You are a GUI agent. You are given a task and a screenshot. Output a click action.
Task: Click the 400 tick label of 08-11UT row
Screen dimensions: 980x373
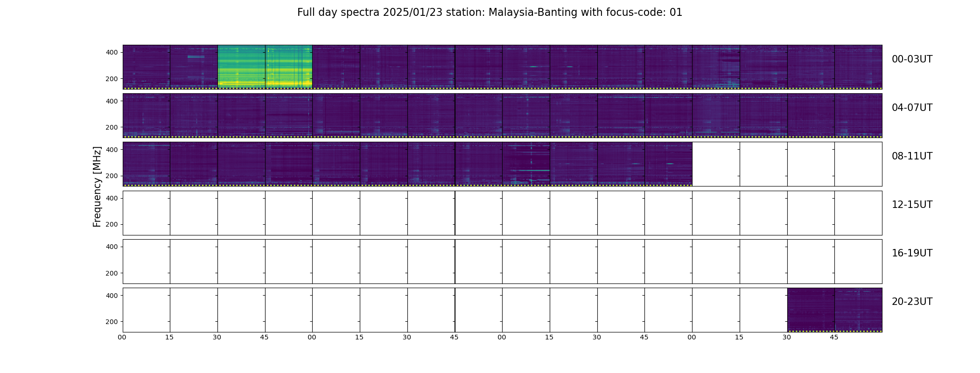pos(112,150)
